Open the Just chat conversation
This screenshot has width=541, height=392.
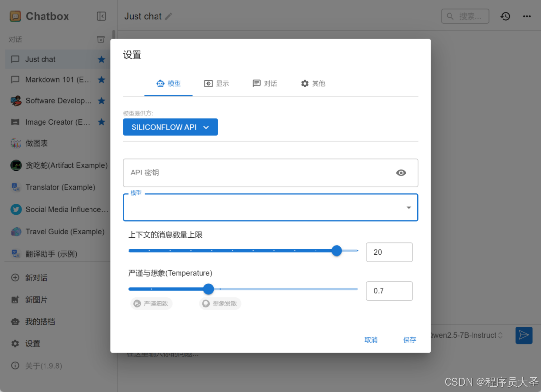(58, 59)
